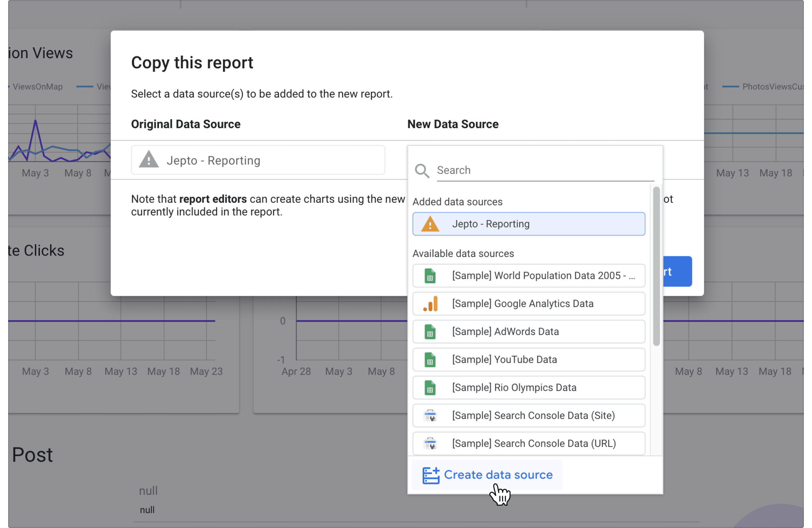812x528 pixels.
Task: Choose [Sample] Google Analytics Data
Action: coord(528,303)
